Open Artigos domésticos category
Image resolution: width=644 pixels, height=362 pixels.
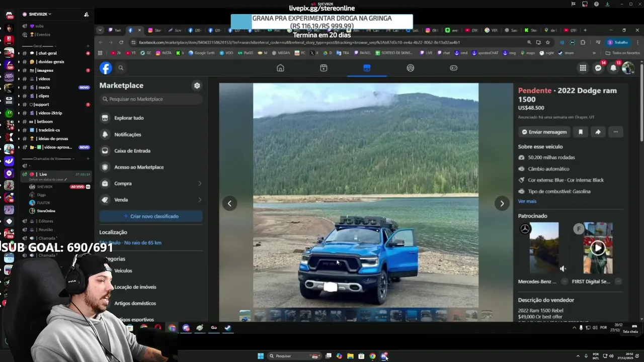point(135,303)
